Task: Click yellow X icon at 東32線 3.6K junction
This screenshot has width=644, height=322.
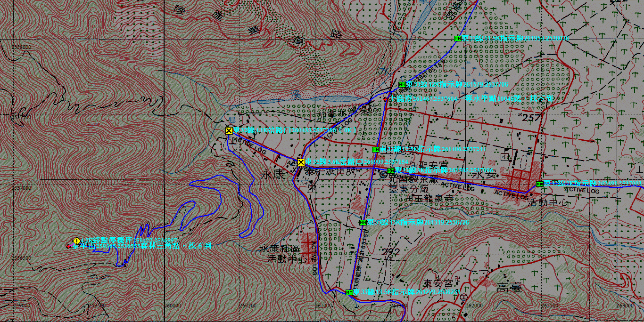Action: click(301, 162)
